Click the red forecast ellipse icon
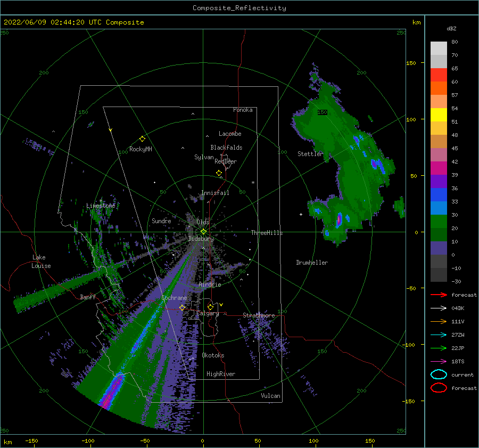 pyautogui.click(x=439, y=388)
